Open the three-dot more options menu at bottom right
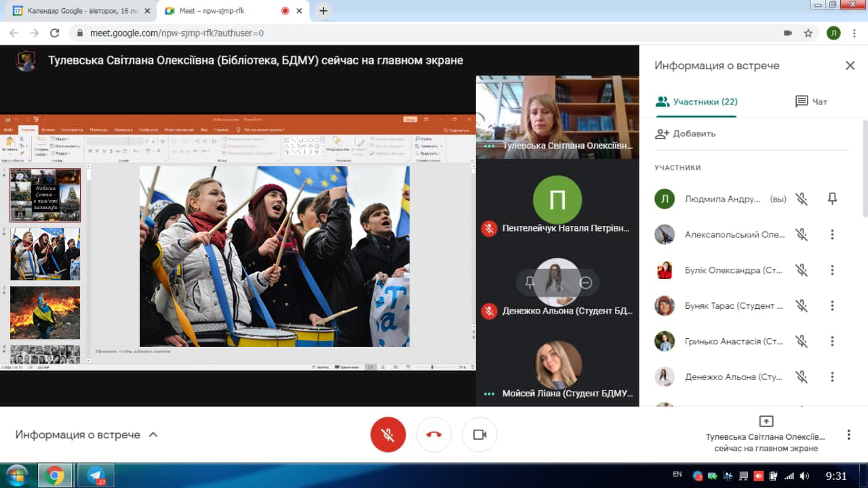The width and height of the screenshot is (868, 488). coord(848,434)
